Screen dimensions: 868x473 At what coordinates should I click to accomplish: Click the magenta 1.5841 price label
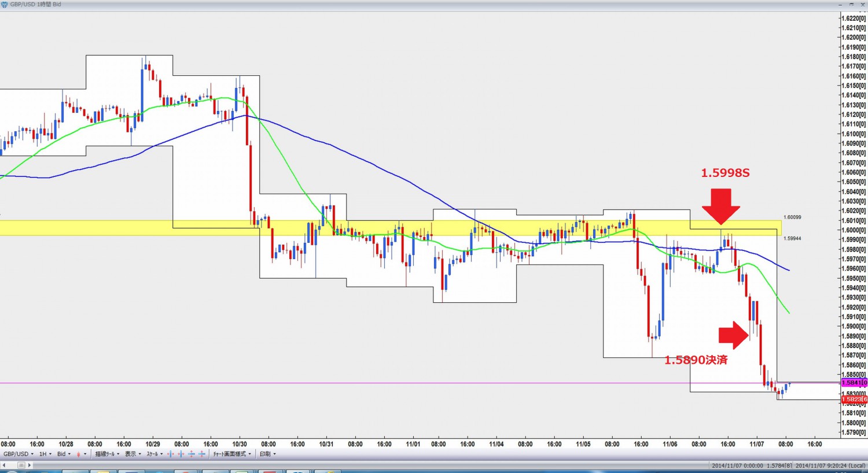[x=854, y=383]
